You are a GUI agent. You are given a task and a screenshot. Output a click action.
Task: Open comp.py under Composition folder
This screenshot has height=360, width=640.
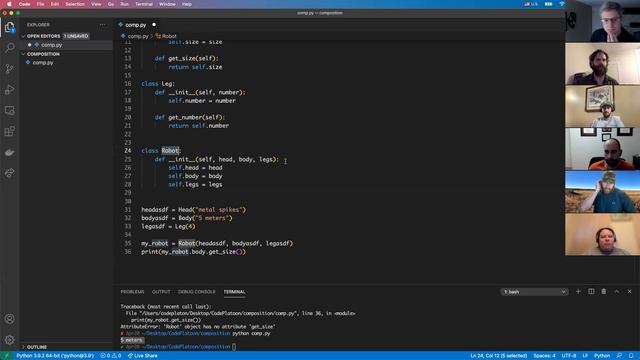point(42,63)
